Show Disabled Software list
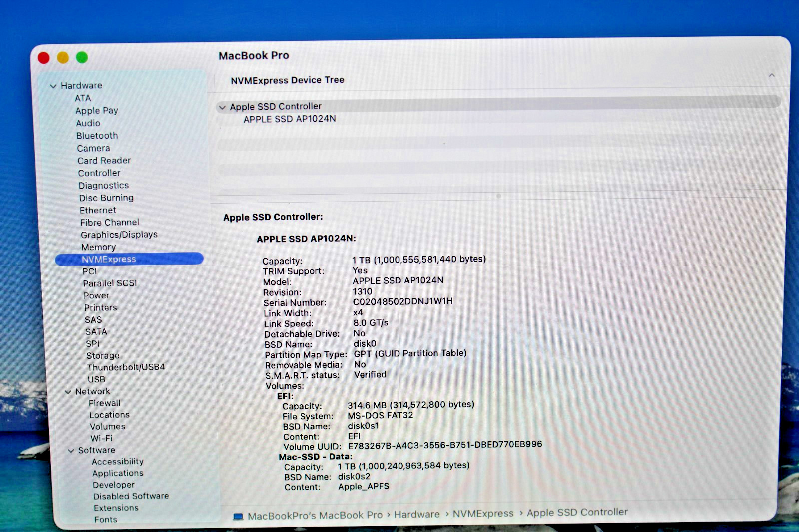This screenshot has height=532, width=799. click(131, 496)
